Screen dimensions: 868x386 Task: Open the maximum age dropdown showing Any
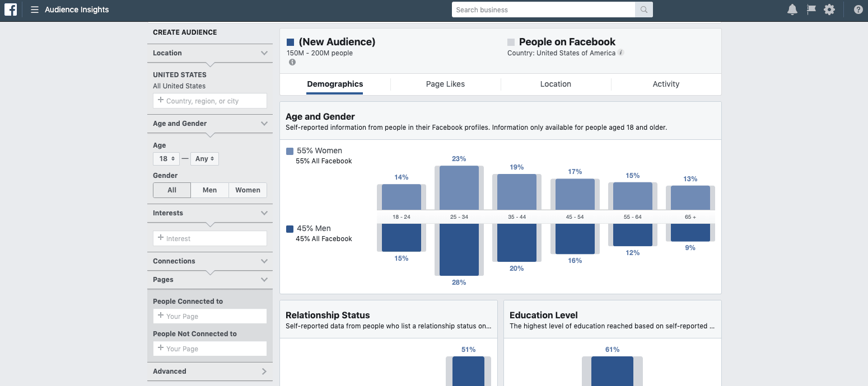[204, 159]
